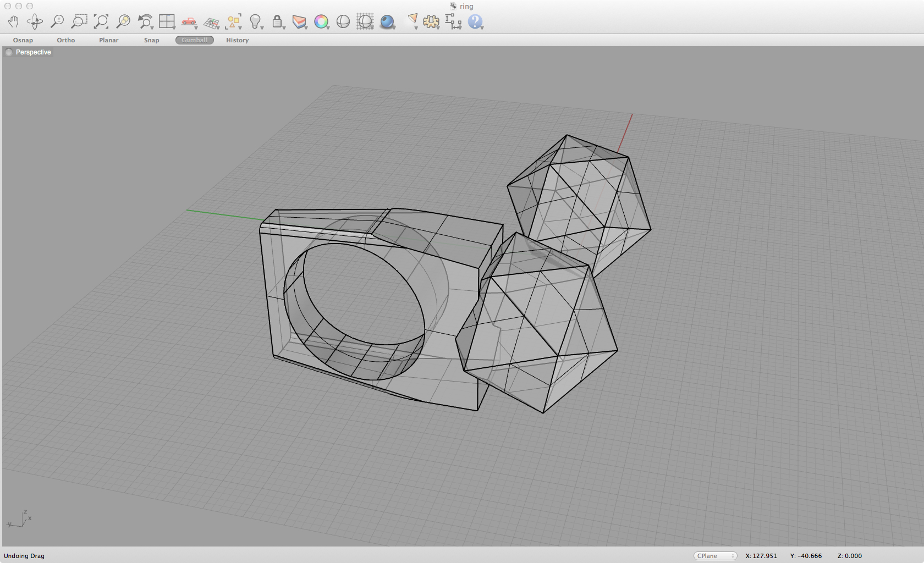Click the Y: -40.666 coordinate readout
This screenshot has height=563, width=924.
click(x=806, y=556)
